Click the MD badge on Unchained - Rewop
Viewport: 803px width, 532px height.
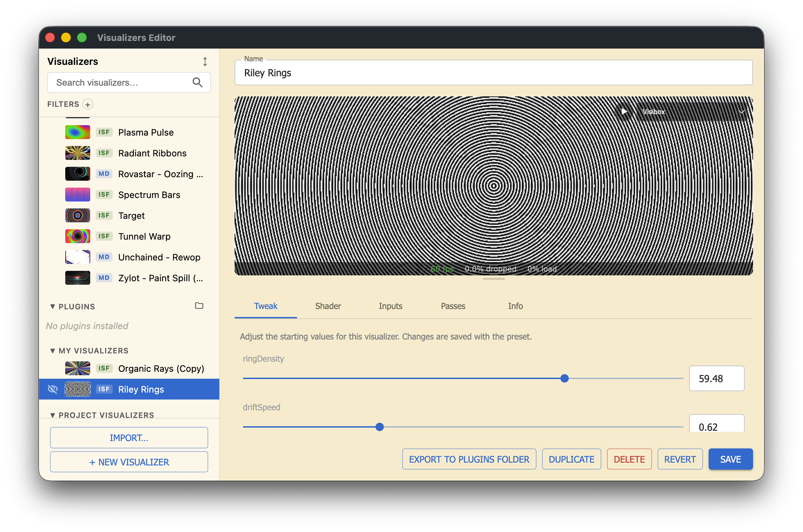(x=104, y=257)
